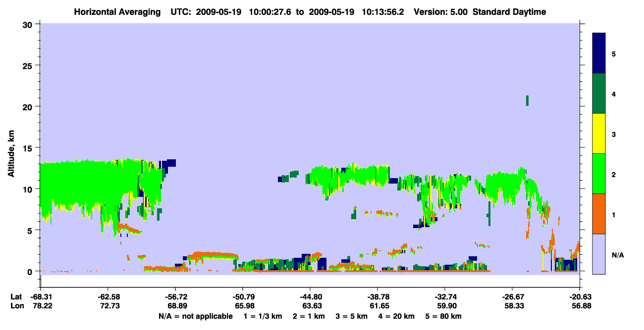Click the colorbar label 5

click(613, 53)
